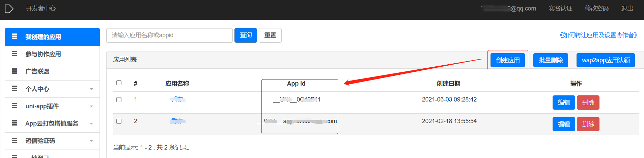Click hamburger icon beside 个人中心
This screenshot has width=644, height=158.
point(15,89)
